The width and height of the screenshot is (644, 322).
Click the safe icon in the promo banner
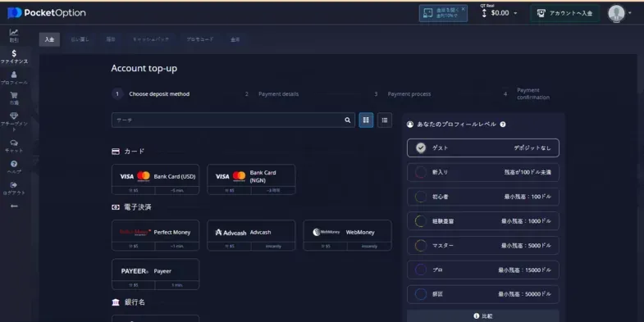coord(427,13)
